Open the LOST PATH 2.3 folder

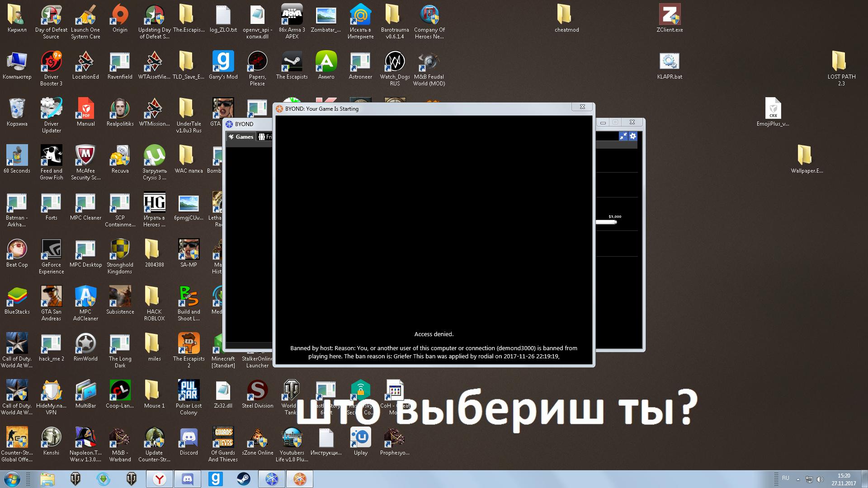(x=841, y=68)
